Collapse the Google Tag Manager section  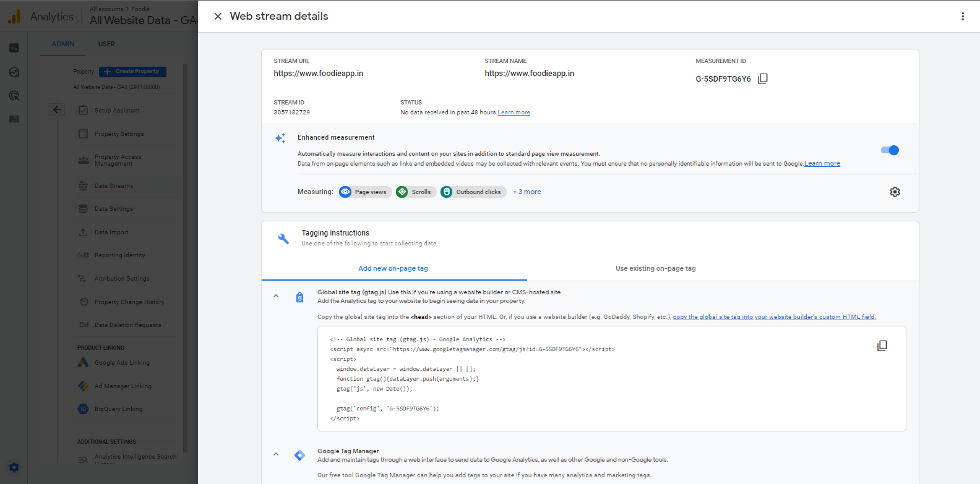pos(276,454)
